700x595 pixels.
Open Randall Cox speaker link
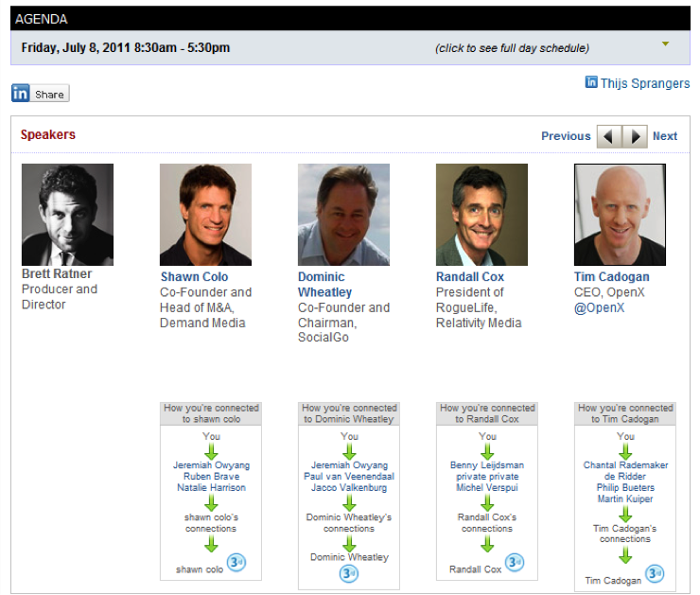click(469, 277)
